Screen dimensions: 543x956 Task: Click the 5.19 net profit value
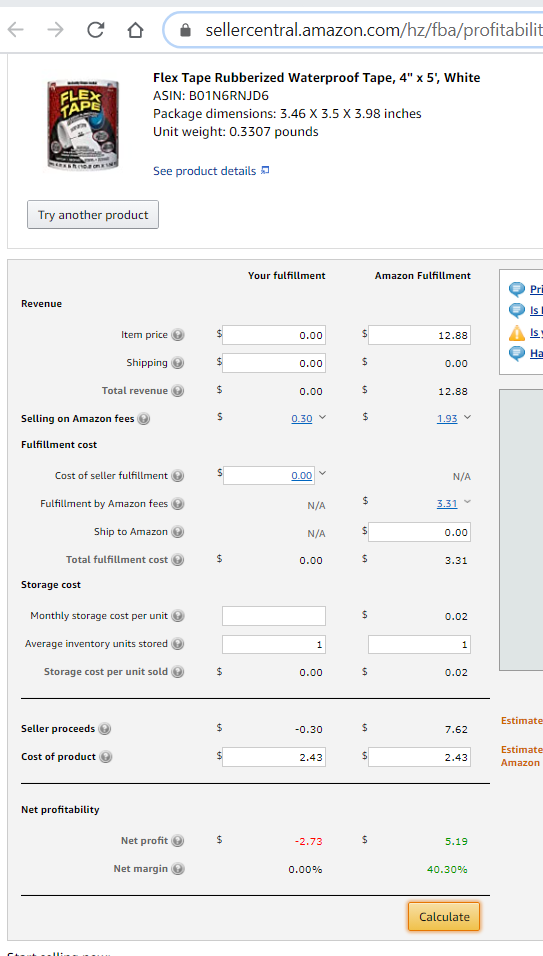pos(456,841)
